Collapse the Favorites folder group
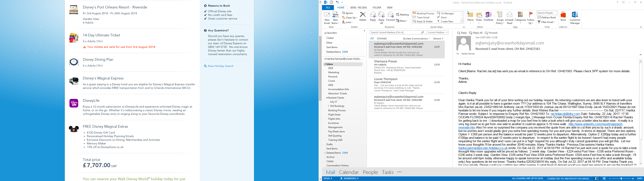 tap(325, 33)
